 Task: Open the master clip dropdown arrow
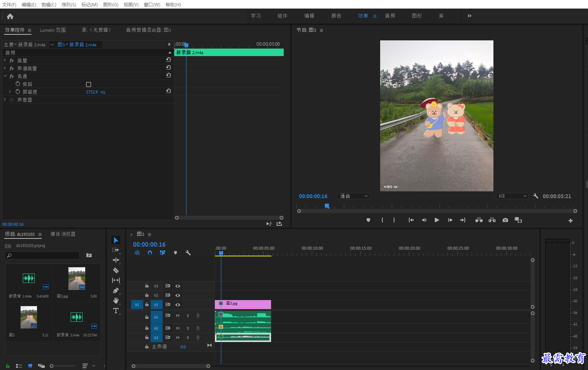pos(52,45)
